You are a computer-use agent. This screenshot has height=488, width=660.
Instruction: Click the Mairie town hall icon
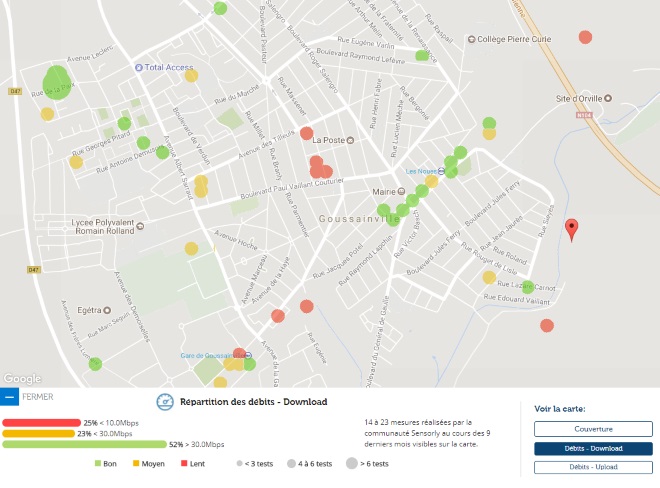pos(402,190)
